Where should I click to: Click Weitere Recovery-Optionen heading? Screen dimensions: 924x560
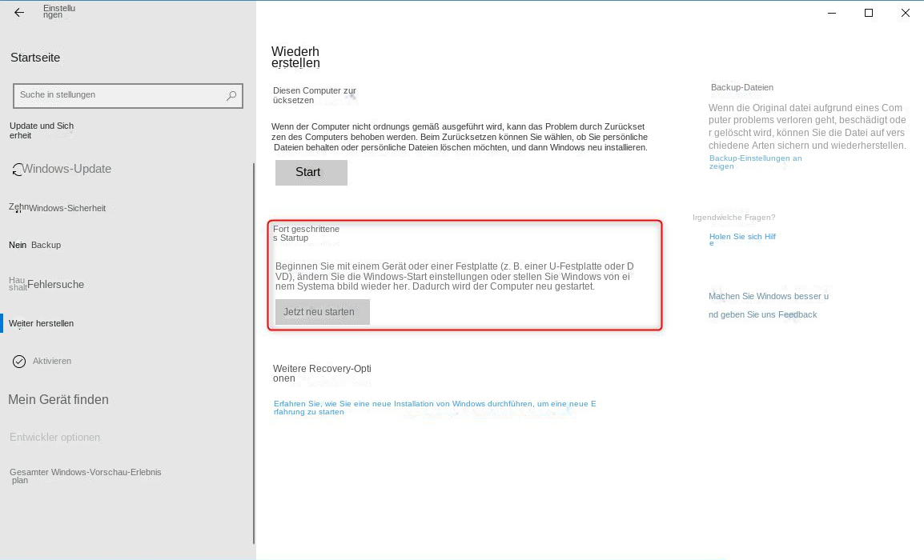(322, 374)
